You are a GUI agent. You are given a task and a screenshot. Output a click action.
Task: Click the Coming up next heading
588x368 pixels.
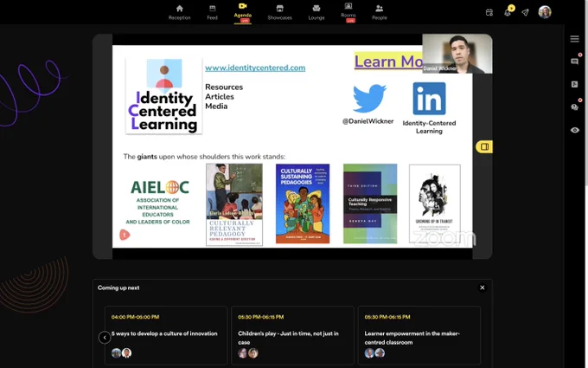coord(118,287)
